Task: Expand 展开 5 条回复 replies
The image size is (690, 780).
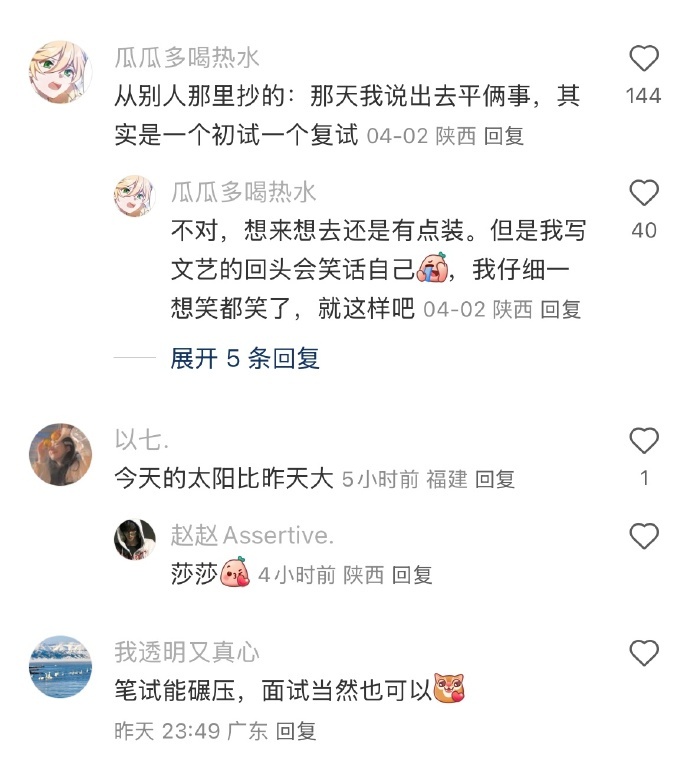Action: click(245, 358)
